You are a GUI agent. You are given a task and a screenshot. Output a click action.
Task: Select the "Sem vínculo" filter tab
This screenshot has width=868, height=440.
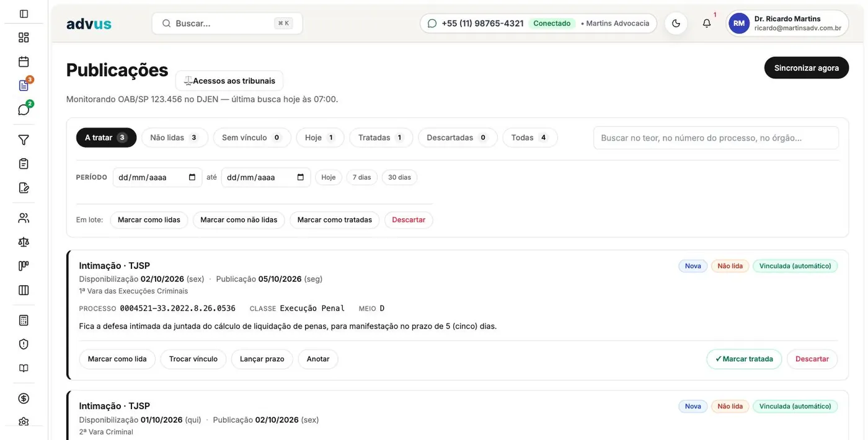click(252, 138)
